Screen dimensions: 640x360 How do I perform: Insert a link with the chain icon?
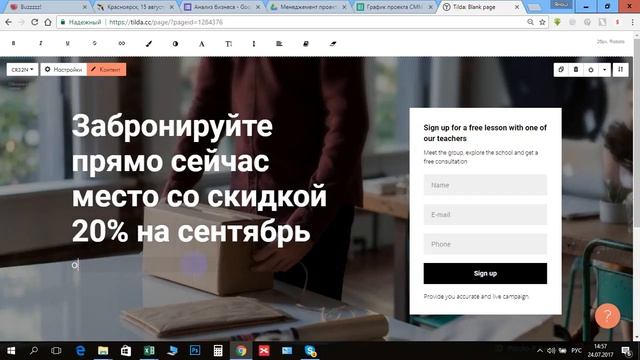point(122,43)
